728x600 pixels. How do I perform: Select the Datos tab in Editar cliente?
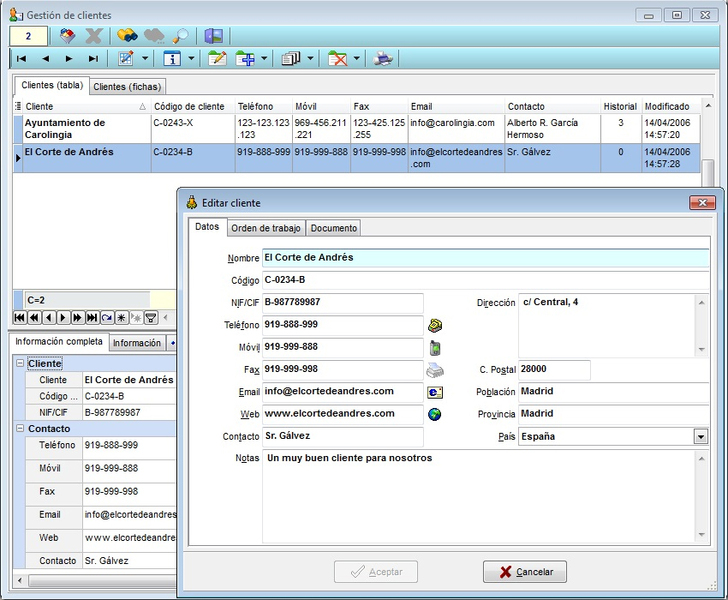(207, 227)
